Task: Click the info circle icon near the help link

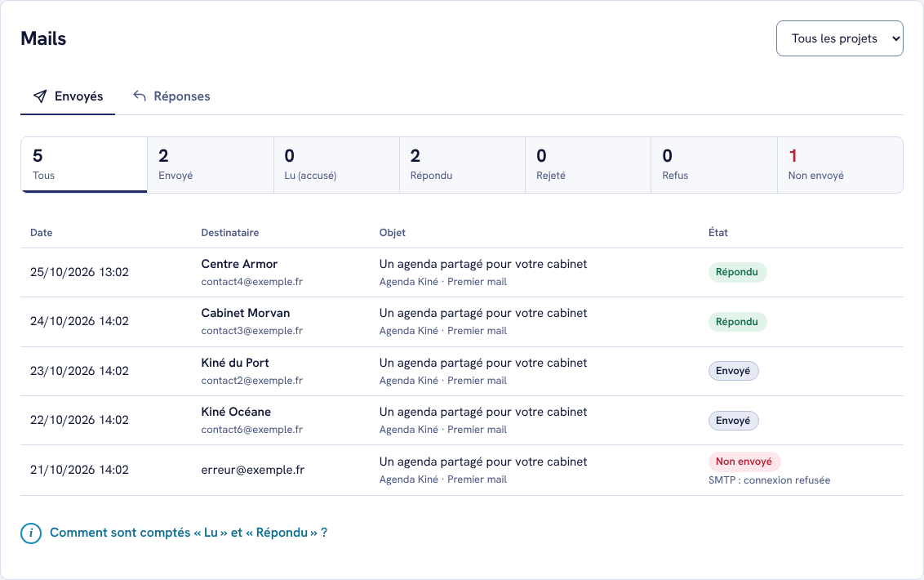Action: pyautogui.click(x=31, y=533)
